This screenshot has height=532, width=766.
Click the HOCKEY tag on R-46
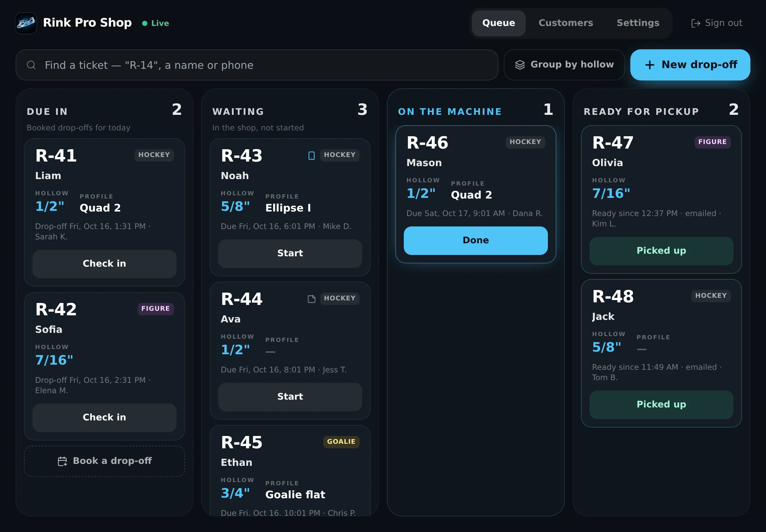click(525, 142)
